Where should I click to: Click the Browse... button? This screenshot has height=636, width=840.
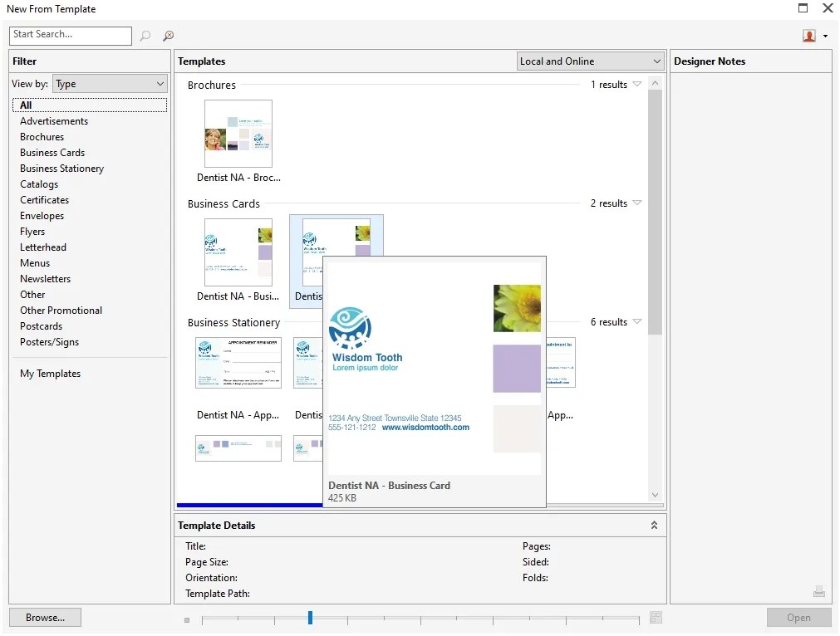[x=45, y=617]
